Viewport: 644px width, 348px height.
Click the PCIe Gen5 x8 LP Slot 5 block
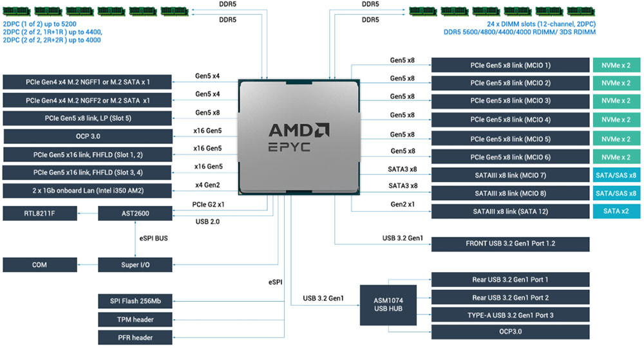pos(87,118)
